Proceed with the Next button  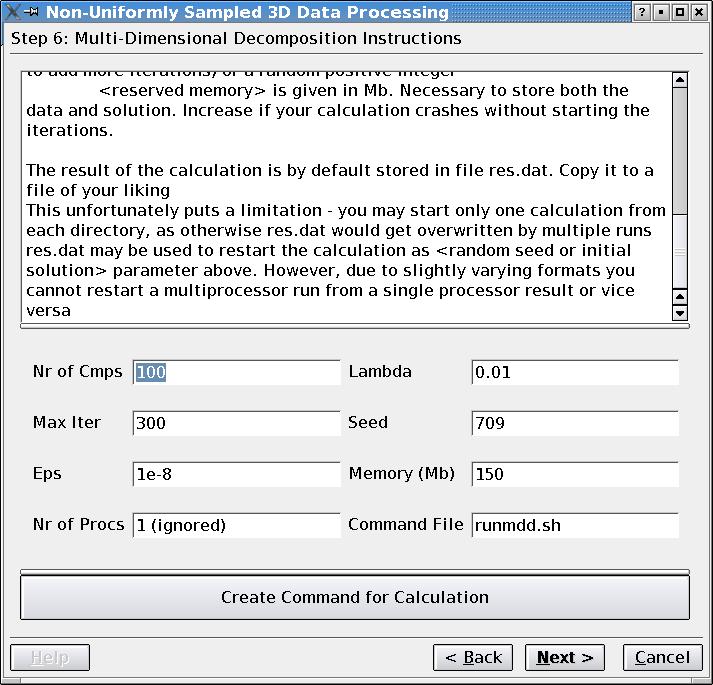(565, 657)
